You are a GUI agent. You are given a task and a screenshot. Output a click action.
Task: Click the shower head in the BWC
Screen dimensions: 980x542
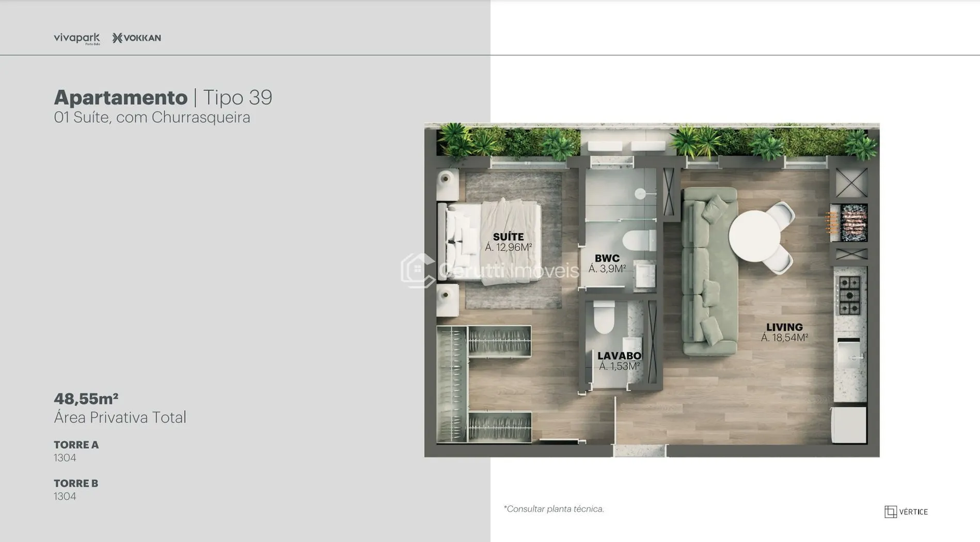641,194
